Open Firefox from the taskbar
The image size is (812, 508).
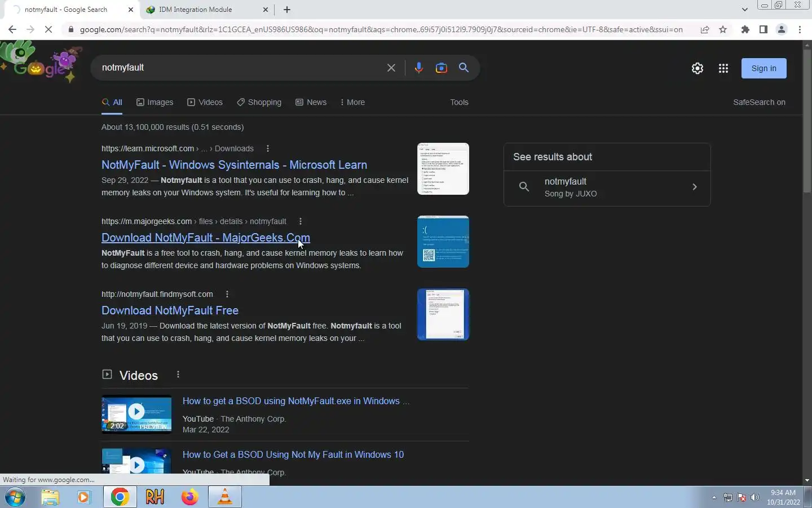click(x=190, y=497)
